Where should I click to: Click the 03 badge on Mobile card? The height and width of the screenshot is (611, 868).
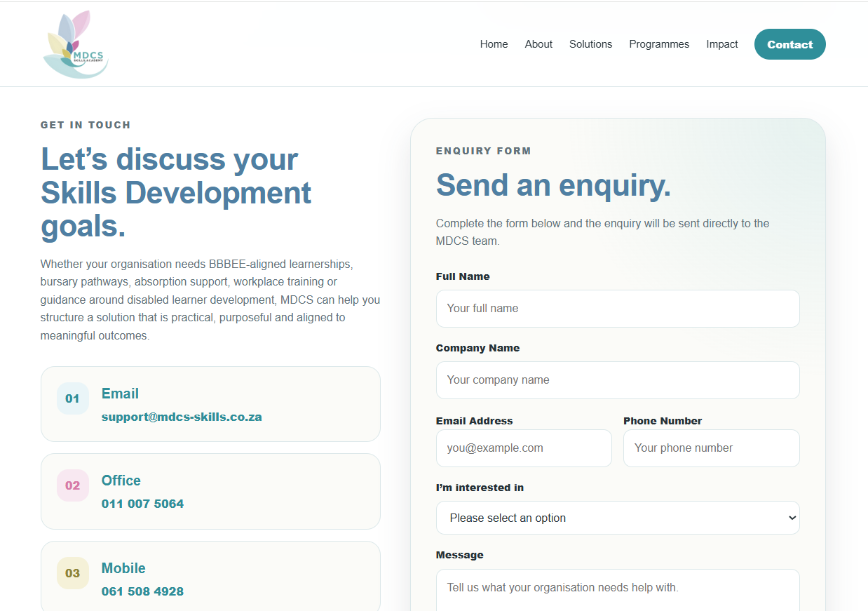[73, 573]
